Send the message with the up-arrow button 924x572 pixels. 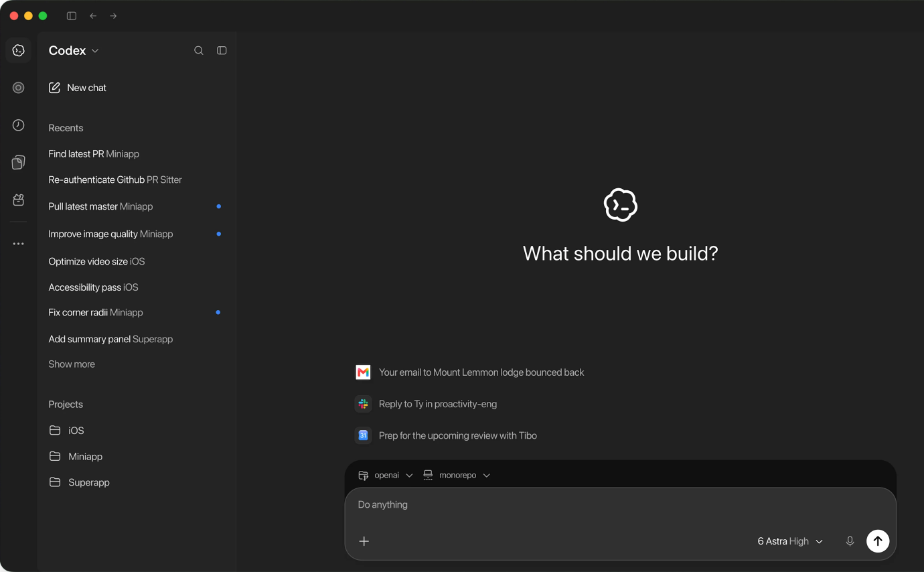tap(878, 541)
